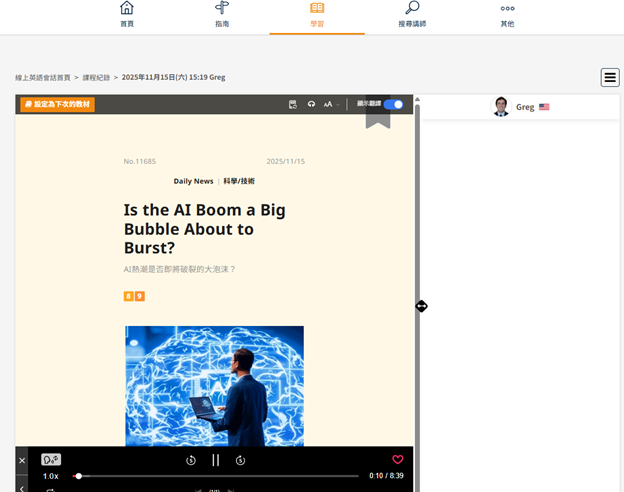Click the bookmark ribbon on the article

click(377, 116)
